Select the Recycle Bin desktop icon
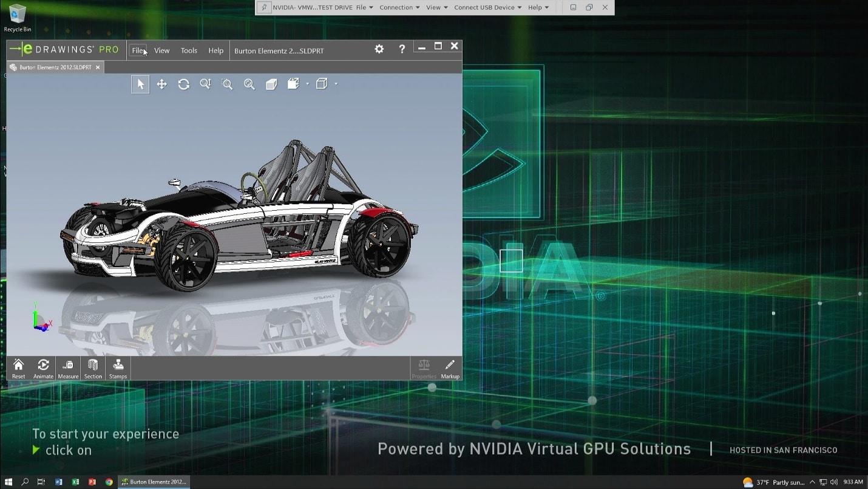Image resolution: width=868 pixels, height=489 pixels. (x=18, y=18)
